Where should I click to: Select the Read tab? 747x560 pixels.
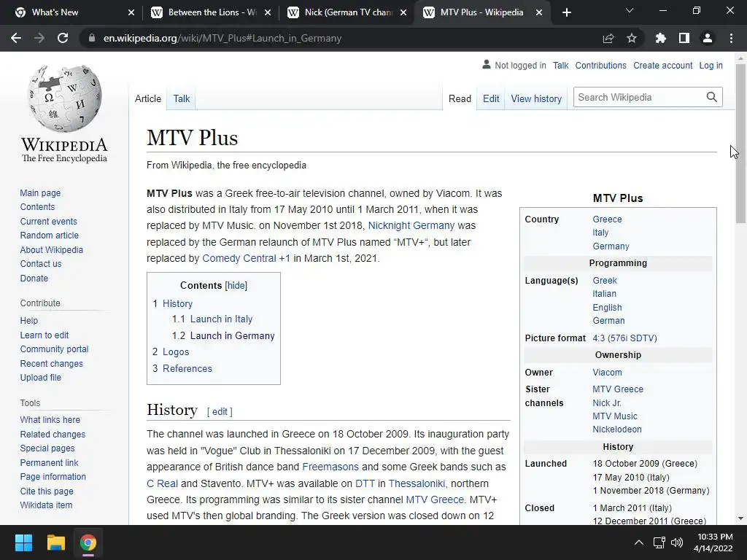coord(460,98)
